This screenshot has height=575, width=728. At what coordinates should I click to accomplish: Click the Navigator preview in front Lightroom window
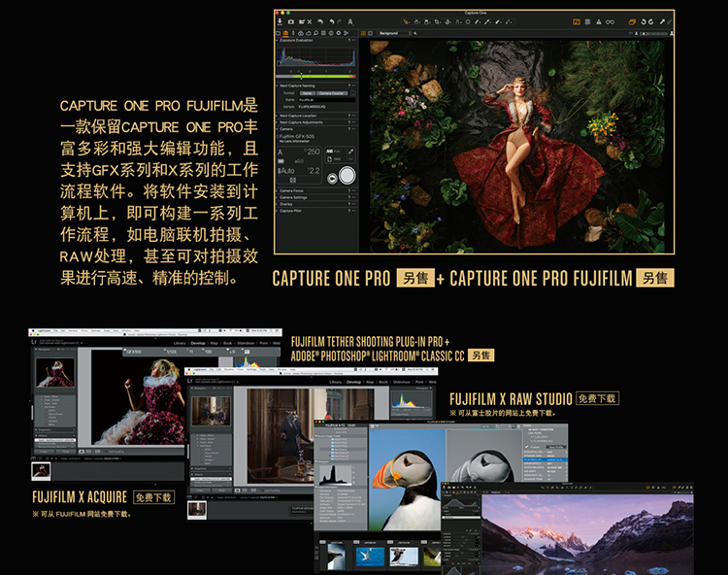point(212,411)
